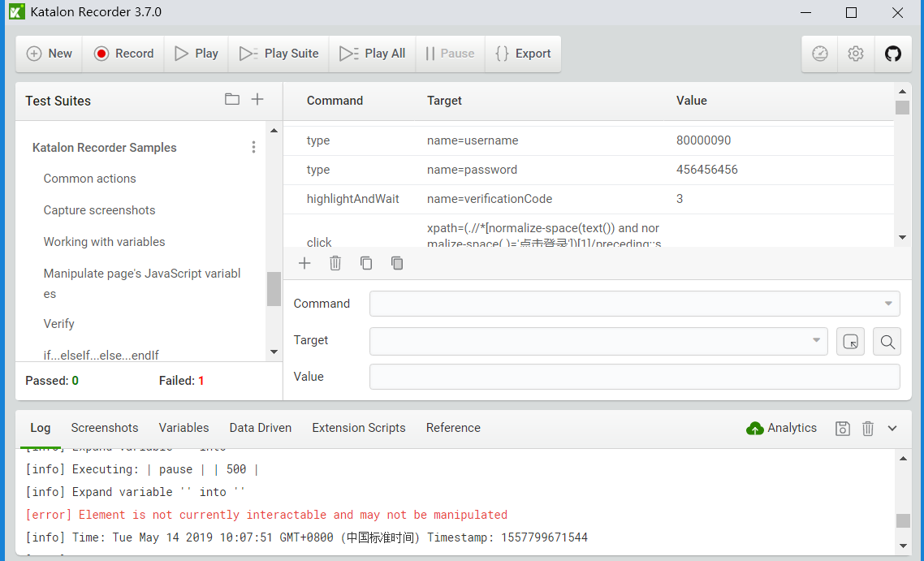This screenshot has height=561, width=924.
Task: Open the playback speed gauge icon
Action: coord(820,54)
